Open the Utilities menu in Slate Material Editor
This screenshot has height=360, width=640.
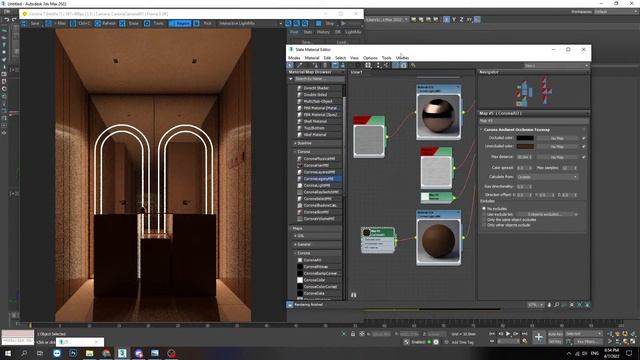(x=402, y=58)
